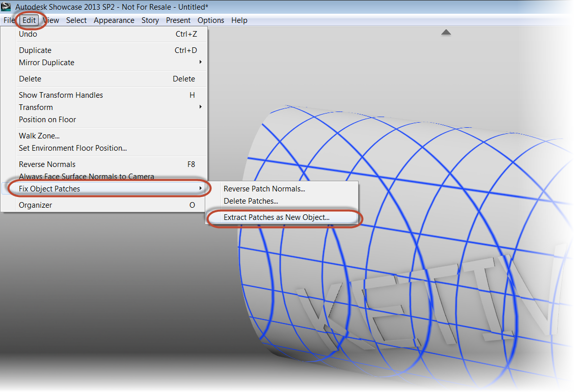The image size is (574, 392).
Task: Expand the Transform submenu
Action: (36, 107)
